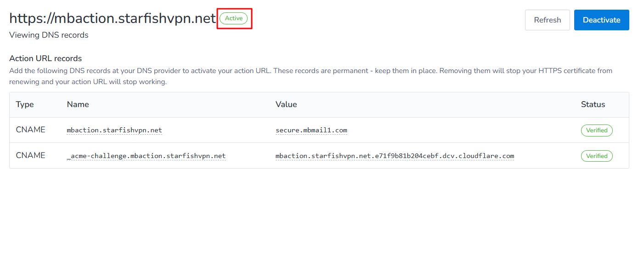Click CNAME type in the _acme-challenge row
The height and width of the screenshot is (261, 644).
click(31, 155)
